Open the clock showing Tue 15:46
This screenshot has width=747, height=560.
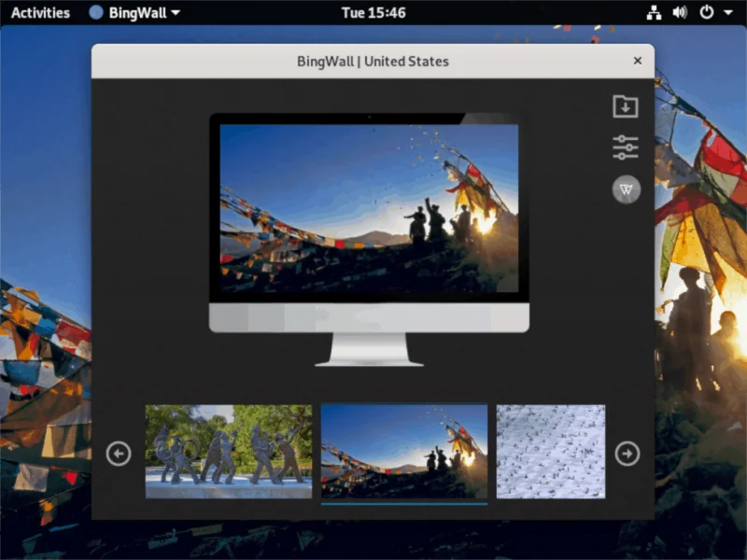point(373,12)
